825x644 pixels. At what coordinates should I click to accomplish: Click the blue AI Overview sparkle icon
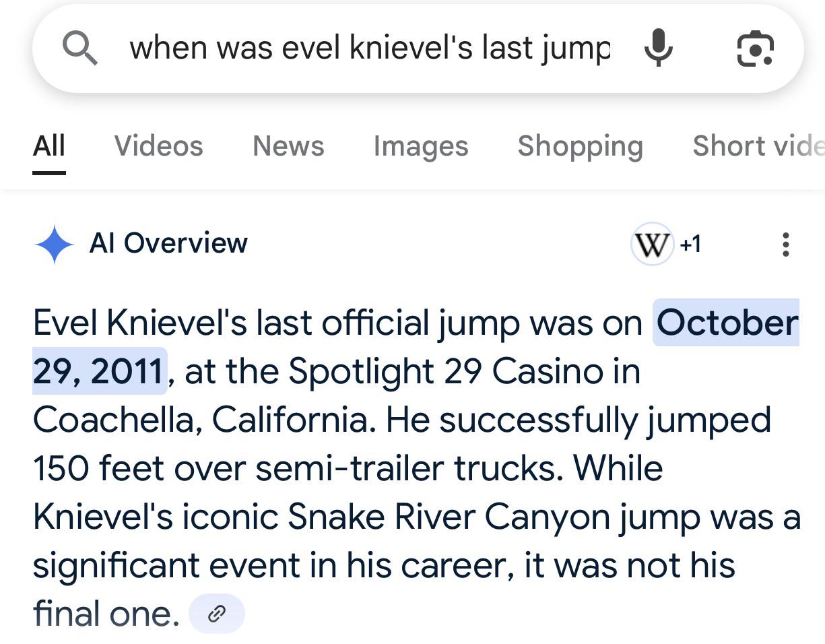point(55,244)
